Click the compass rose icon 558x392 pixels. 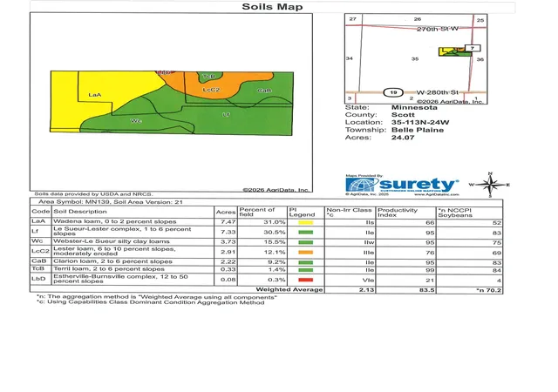pos(490,185)
